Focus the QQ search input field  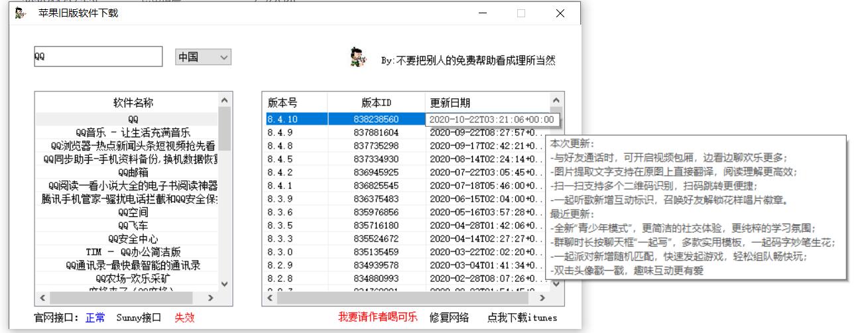[x=97, y=57]
